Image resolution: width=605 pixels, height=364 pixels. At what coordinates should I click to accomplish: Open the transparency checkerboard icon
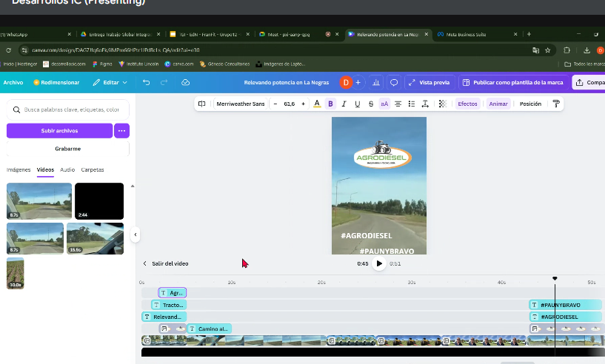(x=443, y=104)
